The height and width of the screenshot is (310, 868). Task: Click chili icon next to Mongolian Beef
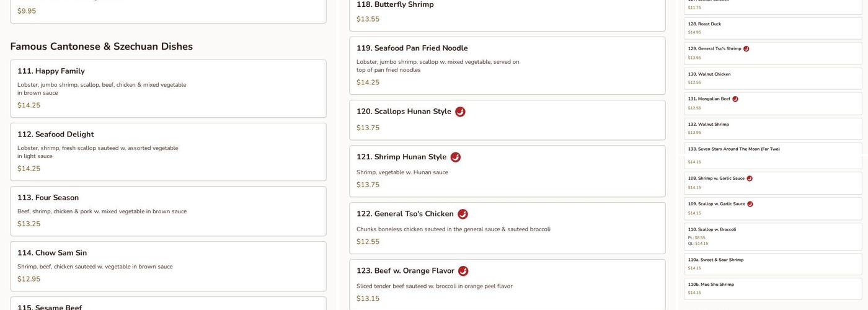[x=735, y=99]
